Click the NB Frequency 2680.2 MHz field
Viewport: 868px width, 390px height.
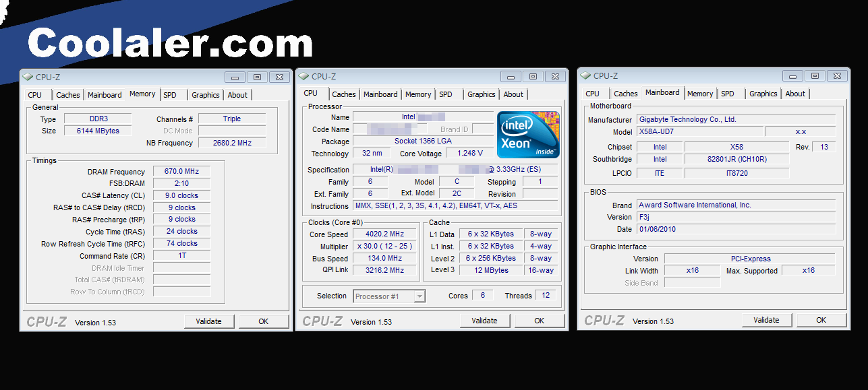[x=232, y=143]
